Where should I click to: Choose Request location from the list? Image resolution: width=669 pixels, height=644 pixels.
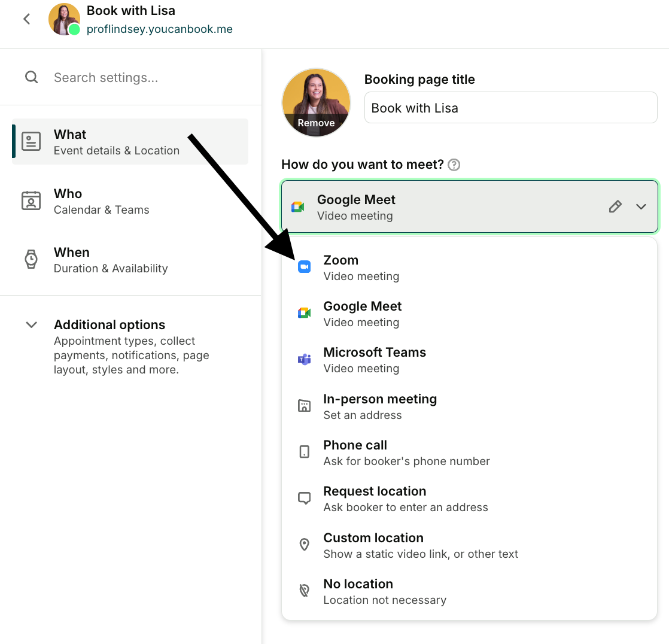[x=469, y=499]
